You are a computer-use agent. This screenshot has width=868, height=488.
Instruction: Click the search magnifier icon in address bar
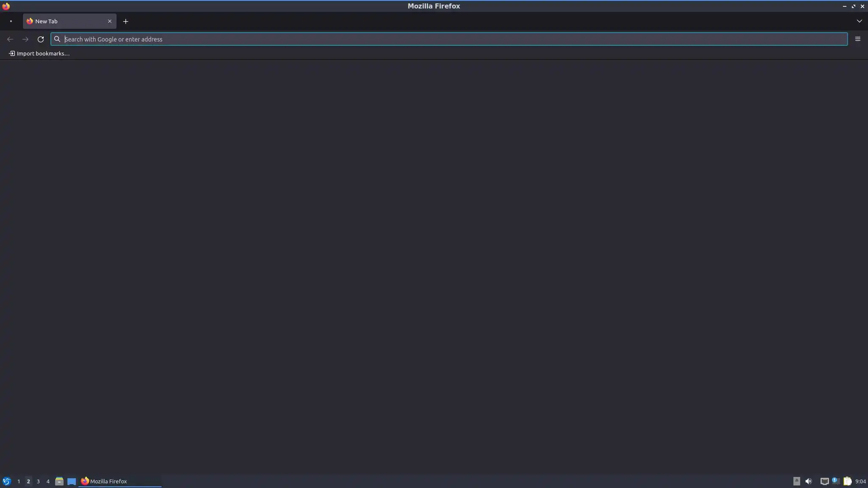click(x=57, y=39)
